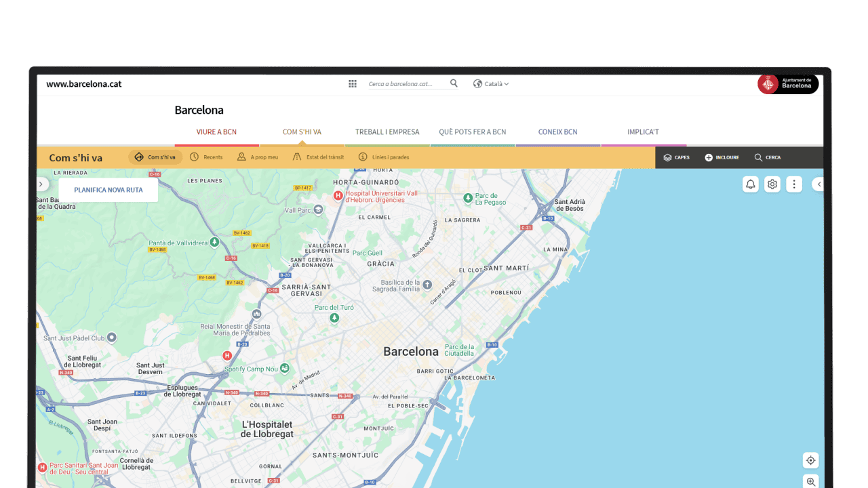Click the GRÀCIA district label
This screenshot has height=488, width=868.
click(x=380, y=264)
